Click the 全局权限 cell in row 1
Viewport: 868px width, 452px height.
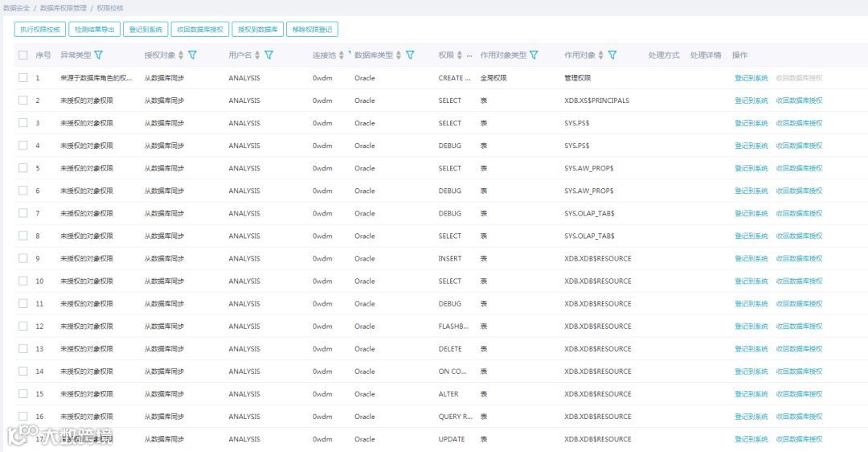(493, 78)
